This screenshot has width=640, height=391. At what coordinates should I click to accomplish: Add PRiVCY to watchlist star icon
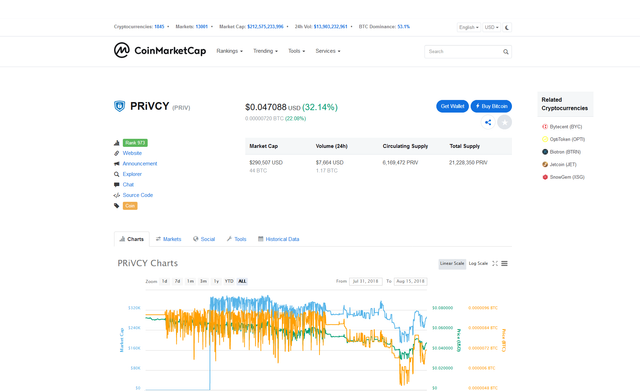tap(504, 122)
